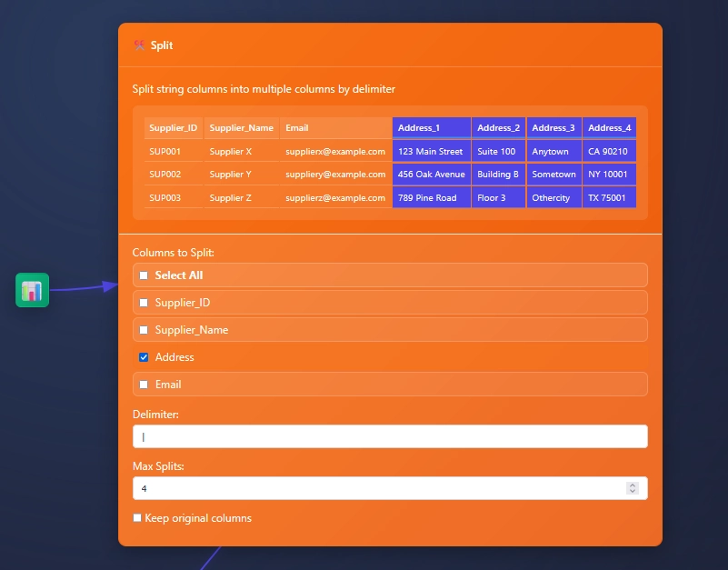
Task: Click the Floor 3 cell
Action: 499,198
